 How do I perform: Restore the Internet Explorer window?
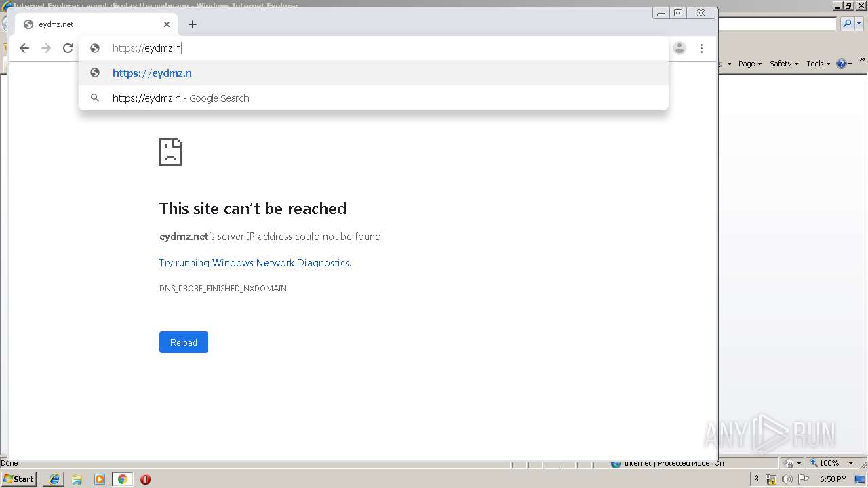click(x=848, y=5)
